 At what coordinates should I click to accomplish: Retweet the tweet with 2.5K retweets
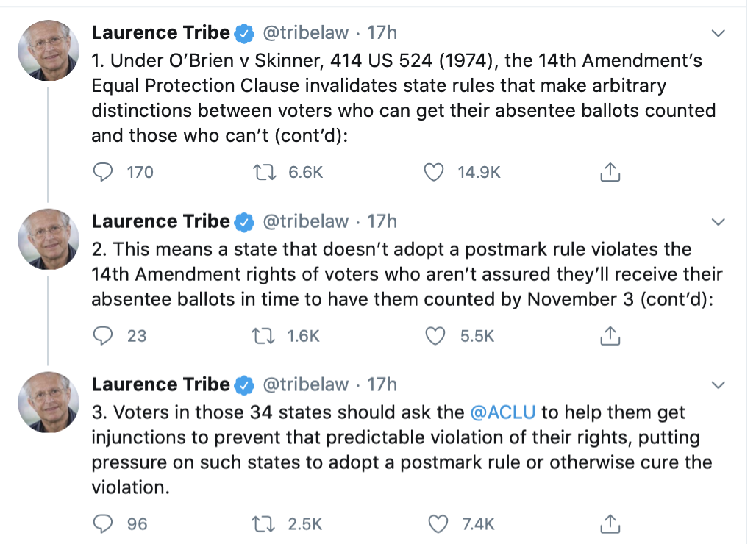click(x=261, y=523)
